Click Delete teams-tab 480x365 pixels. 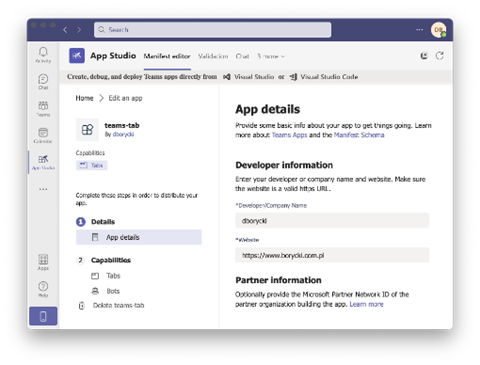[x=119, y=305]
